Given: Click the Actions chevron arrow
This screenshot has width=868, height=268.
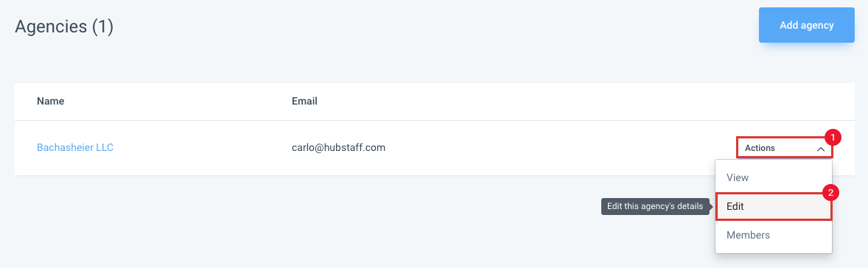Looking at the screenshot, I should coord(821,149).
